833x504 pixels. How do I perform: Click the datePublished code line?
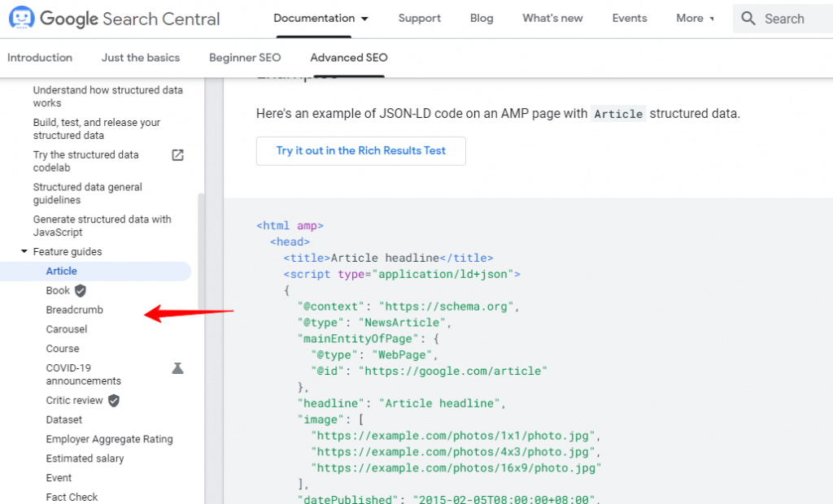click(448, 499)
